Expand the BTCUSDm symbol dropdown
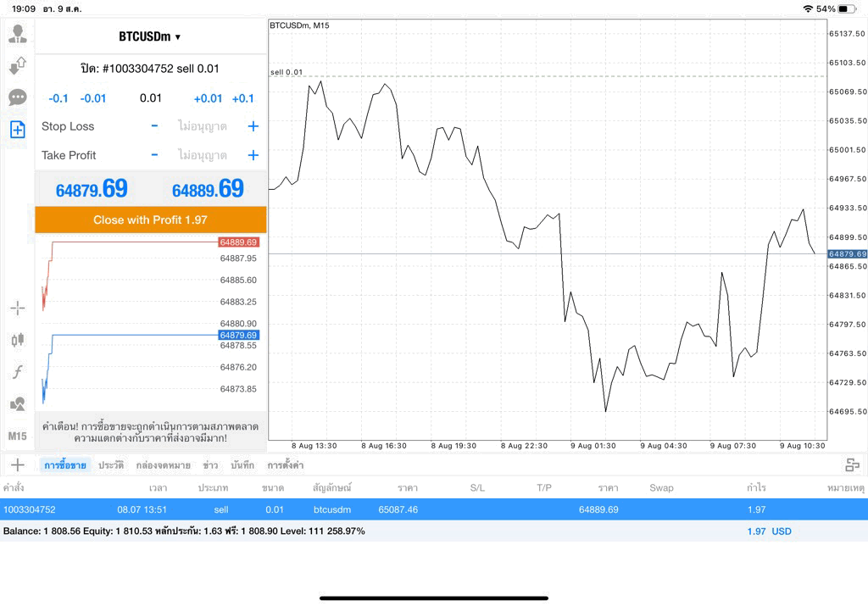 click(x=149, y=36)
